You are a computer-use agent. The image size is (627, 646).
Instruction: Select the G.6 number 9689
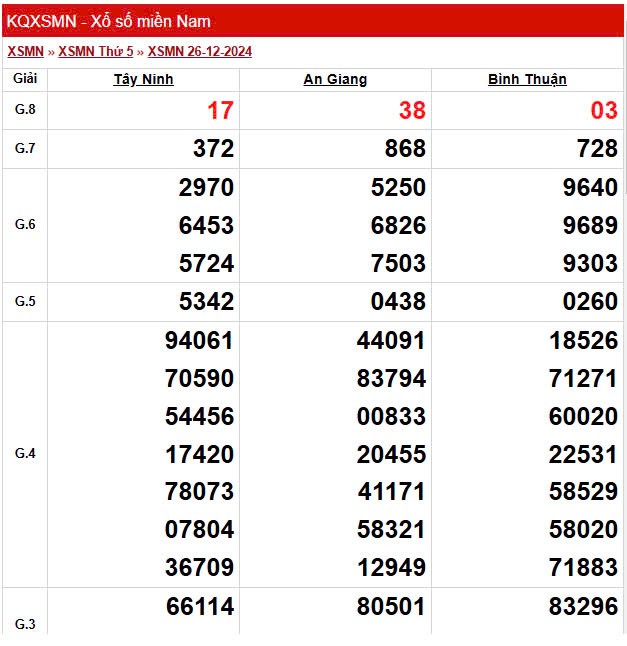pos(590,226)
